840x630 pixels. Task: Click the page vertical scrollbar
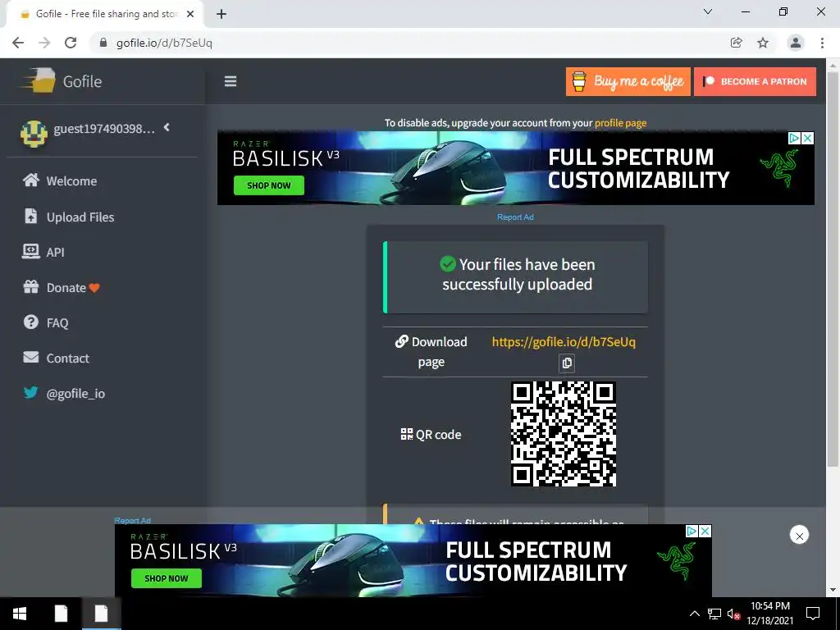coord(833,268)
